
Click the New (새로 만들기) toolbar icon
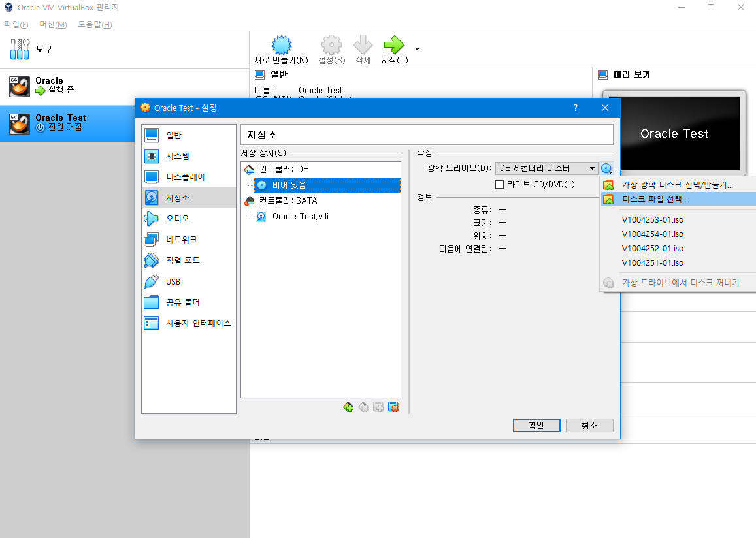[x=282, y=45]
